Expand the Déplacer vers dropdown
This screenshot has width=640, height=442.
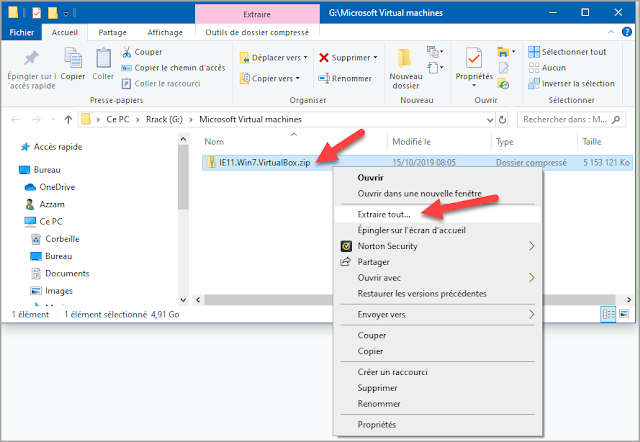[x=305, y=58]
